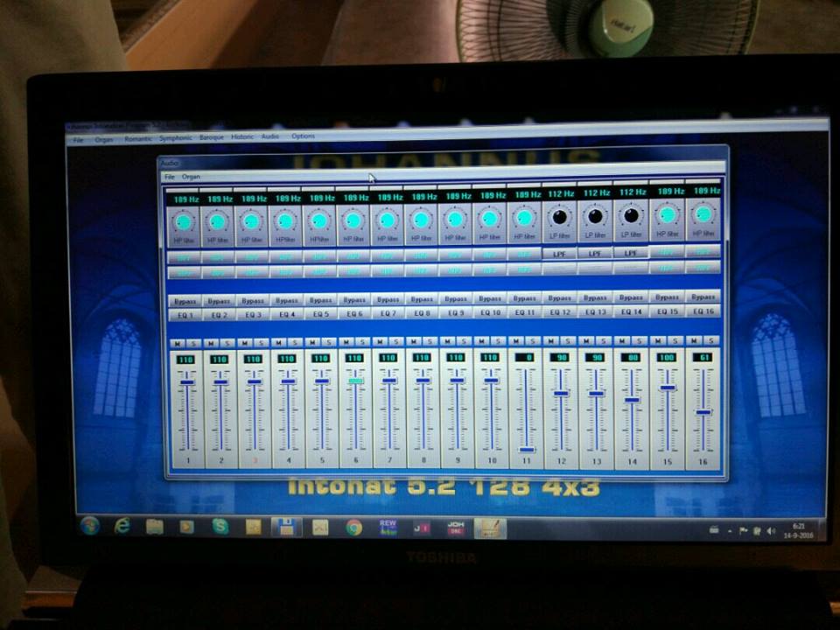840x630 pixels.
Task: Open the File menu in the Audio window
Action: click(170, 176)
